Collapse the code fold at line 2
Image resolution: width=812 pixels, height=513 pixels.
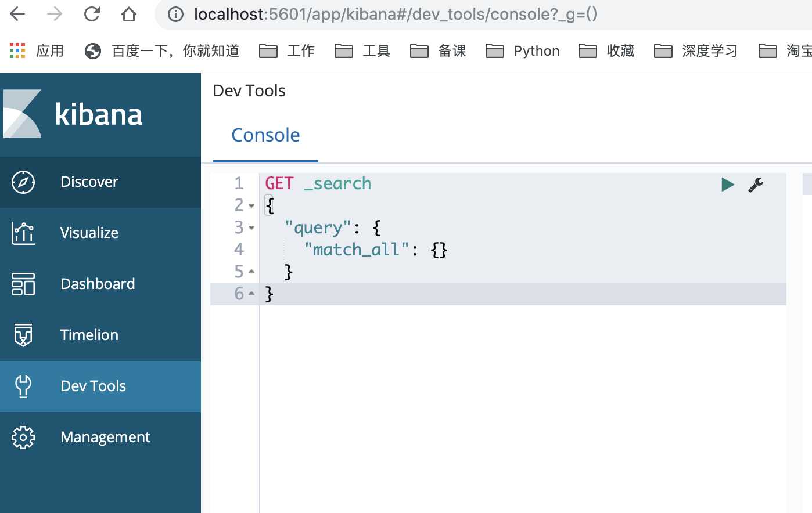pos(251,206)
